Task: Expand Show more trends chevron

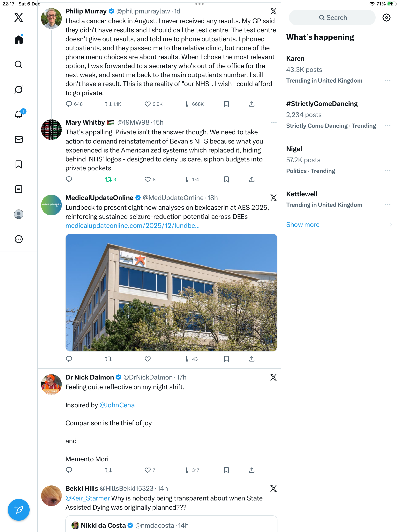Action: coord(391,224)
